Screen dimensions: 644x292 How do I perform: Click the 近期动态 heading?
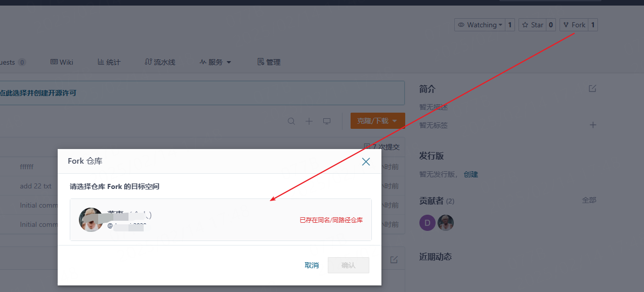[x=436, y=257]
